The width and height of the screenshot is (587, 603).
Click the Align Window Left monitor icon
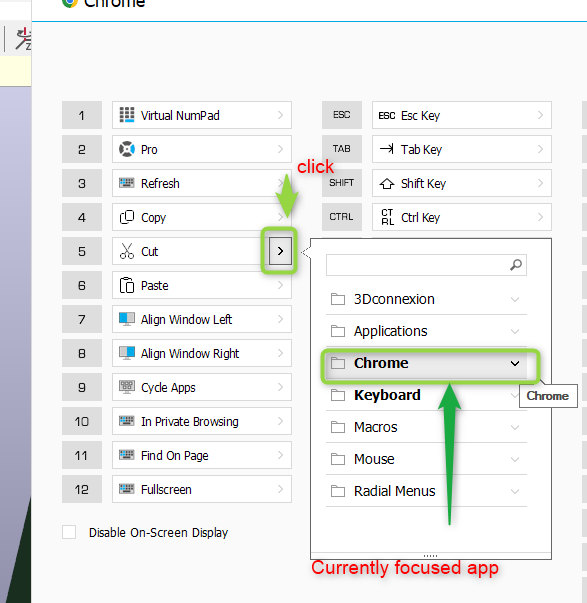tap(127, 319)
